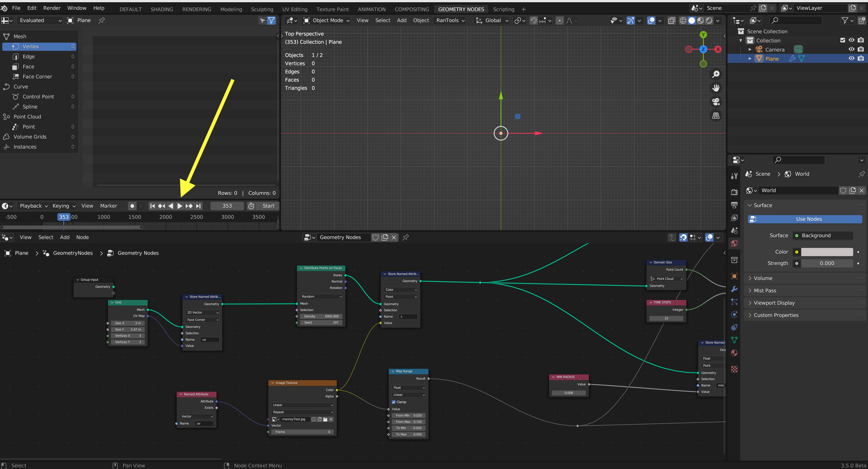Image resolution: width=868 pixels, height=469 pixels.
Task: Switch orthographic/perspective grid icon
Action: pyautogui.click(x=716, y=115)
